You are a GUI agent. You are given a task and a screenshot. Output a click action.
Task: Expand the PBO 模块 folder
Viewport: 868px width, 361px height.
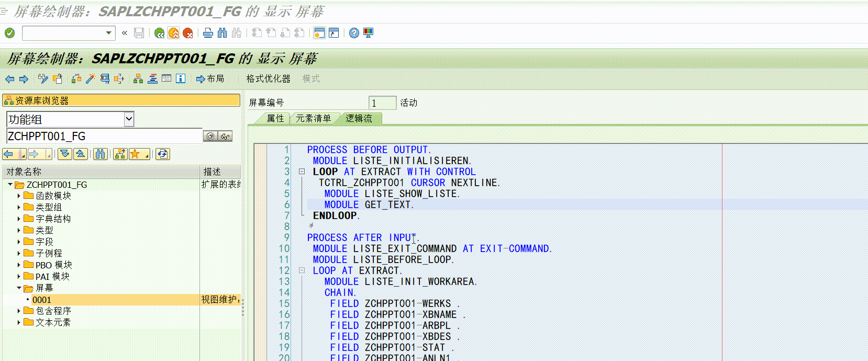(19, 265)
